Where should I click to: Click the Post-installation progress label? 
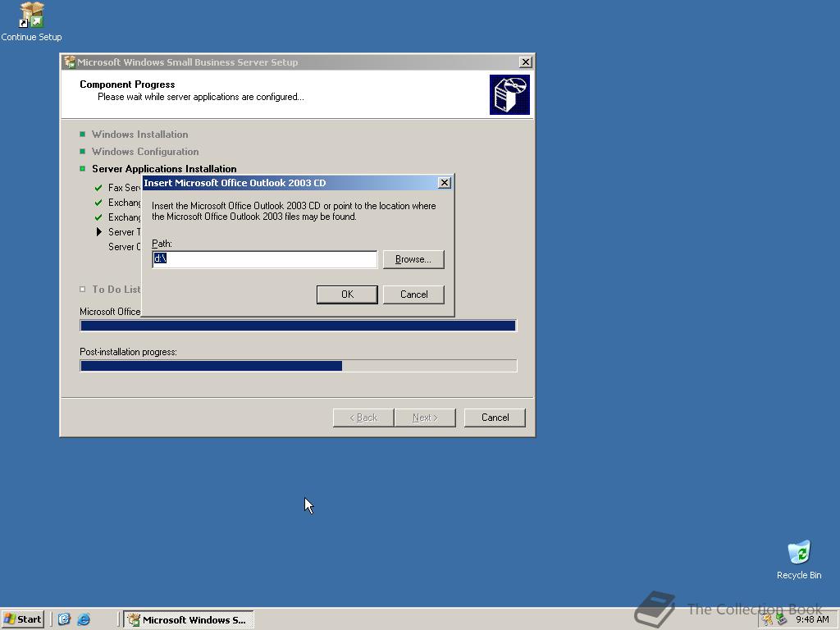(128, 352)
